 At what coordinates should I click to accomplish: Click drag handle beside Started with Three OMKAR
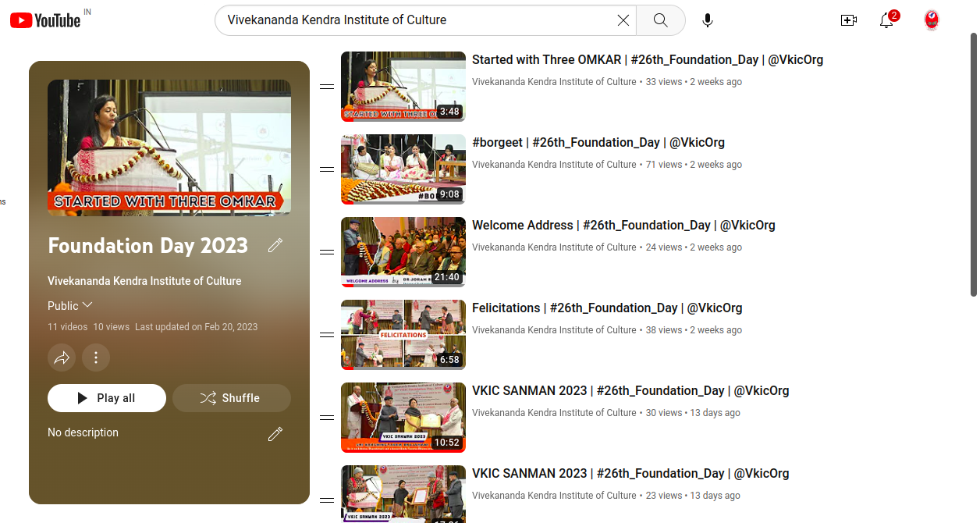point(327,87)
